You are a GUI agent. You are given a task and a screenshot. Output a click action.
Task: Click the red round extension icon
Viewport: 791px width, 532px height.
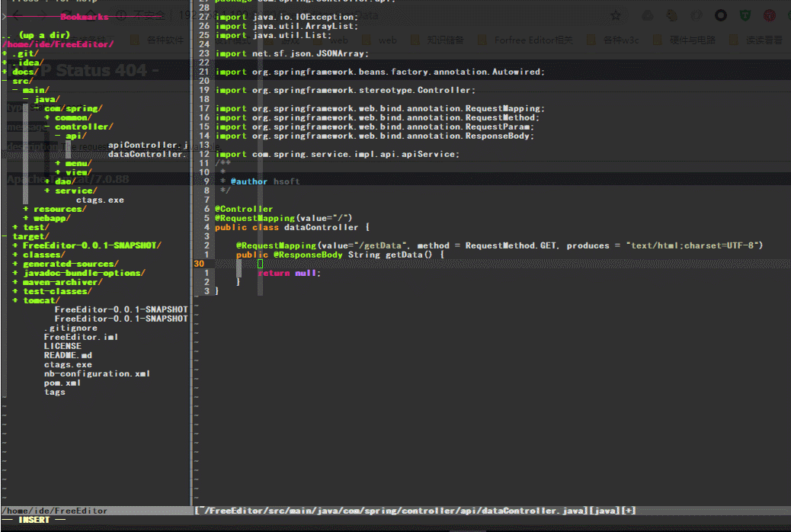click(x=770, y=16)
